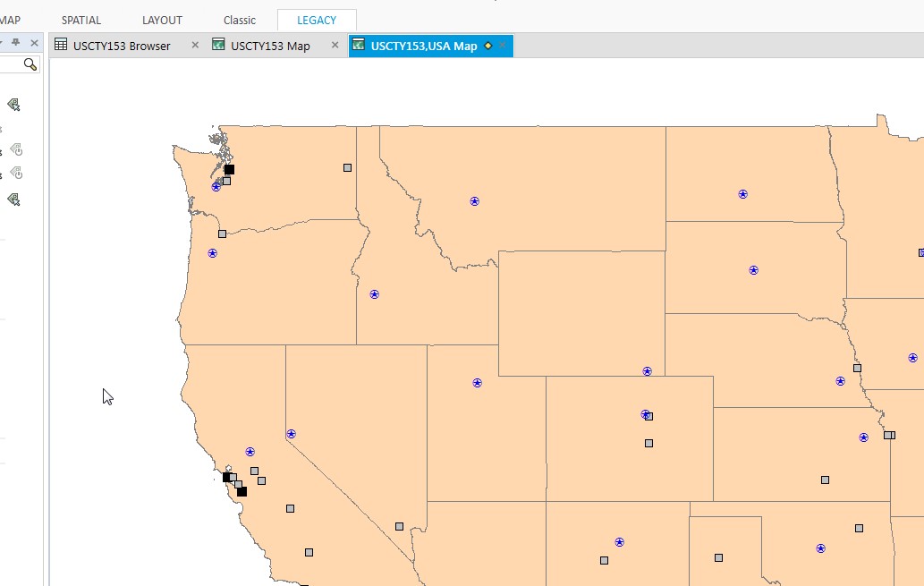The image size is (924, 586).
Task: Click map icon on USCTY153 Map tab
Action: tap(218, 44)
